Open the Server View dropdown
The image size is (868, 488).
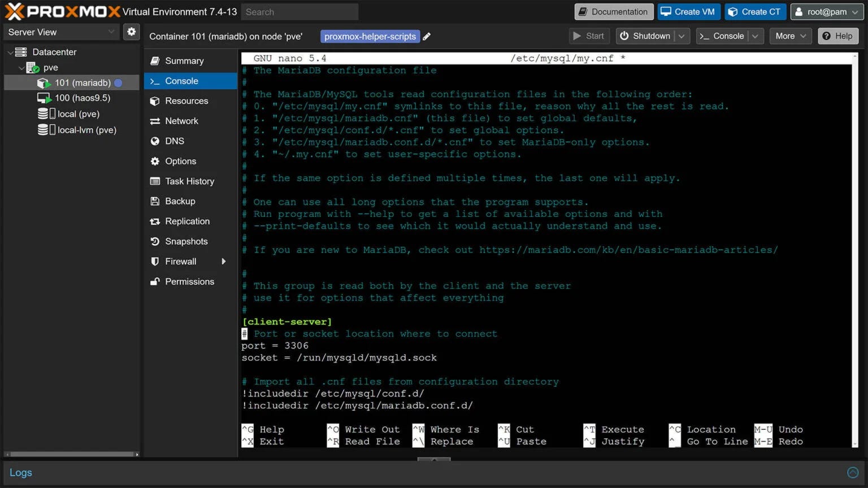[x=61, y=32]
